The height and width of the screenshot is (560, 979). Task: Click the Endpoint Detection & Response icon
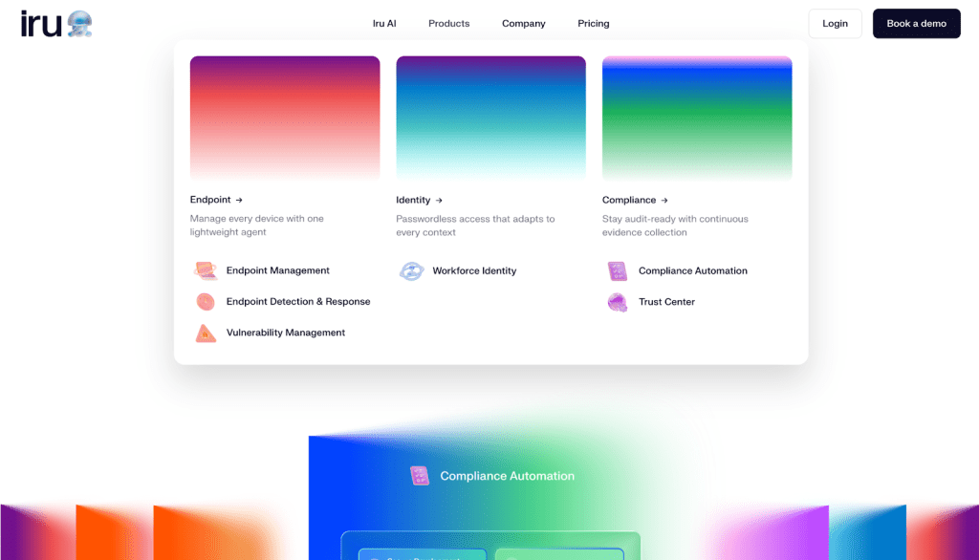coord(206,302)
